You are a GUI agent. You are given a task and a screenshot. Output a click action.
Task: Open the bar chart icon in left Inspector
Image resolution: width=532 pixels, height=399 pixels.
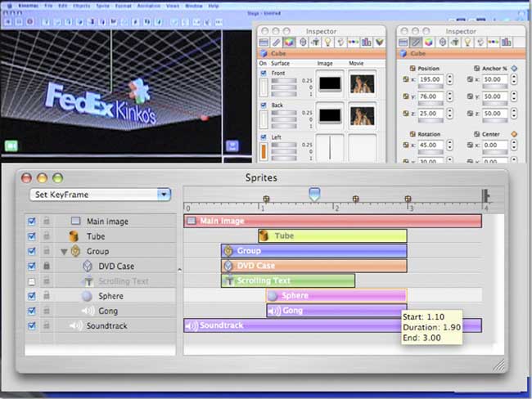(366, 42)
